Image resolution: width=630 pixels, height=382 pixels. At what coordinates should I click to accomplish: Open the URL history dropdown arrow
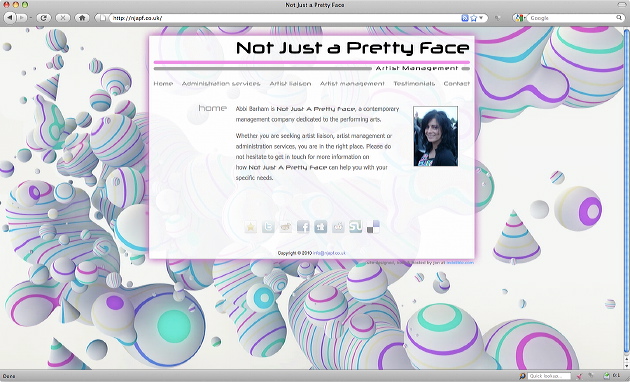481,18
